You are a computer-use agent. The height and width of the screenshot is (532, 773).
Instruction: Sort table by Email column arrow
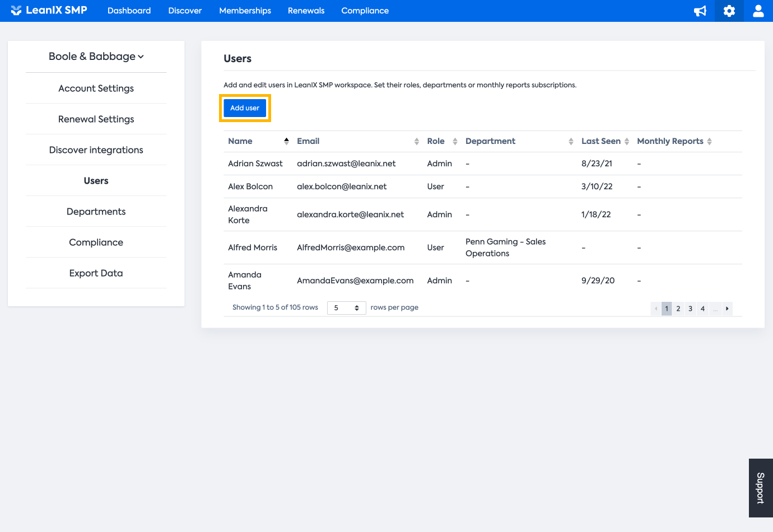tap(417, 141)
